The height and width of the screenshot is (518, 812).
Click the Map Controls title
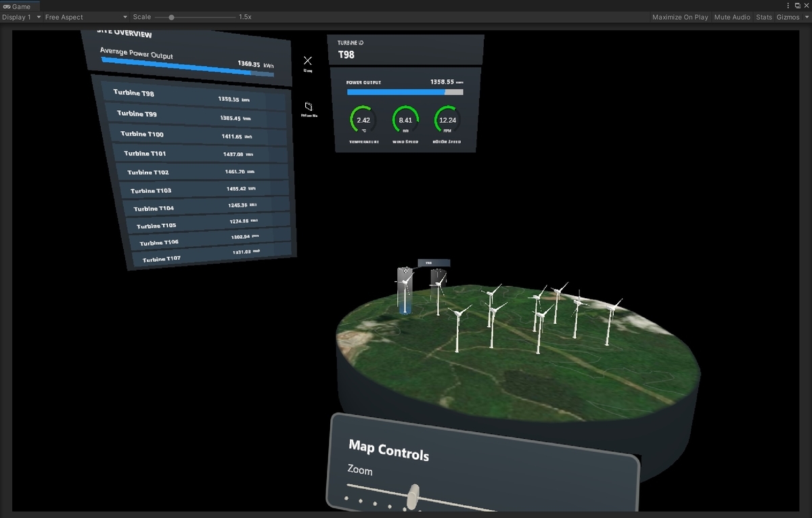pos(388,450)
